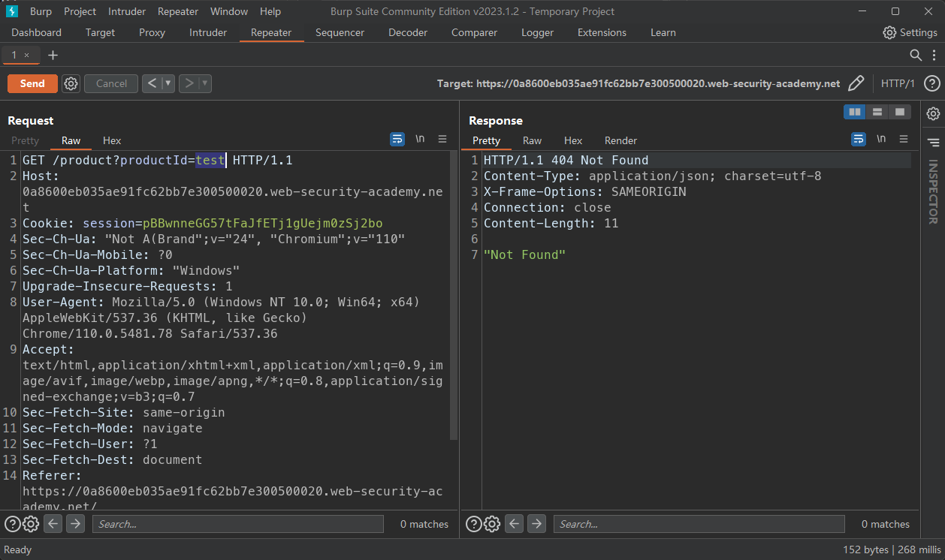This screenshot has height=560, width=945.
Task: Switch to Logger tab
Action: pyautogui.click(x=537, y=32)
